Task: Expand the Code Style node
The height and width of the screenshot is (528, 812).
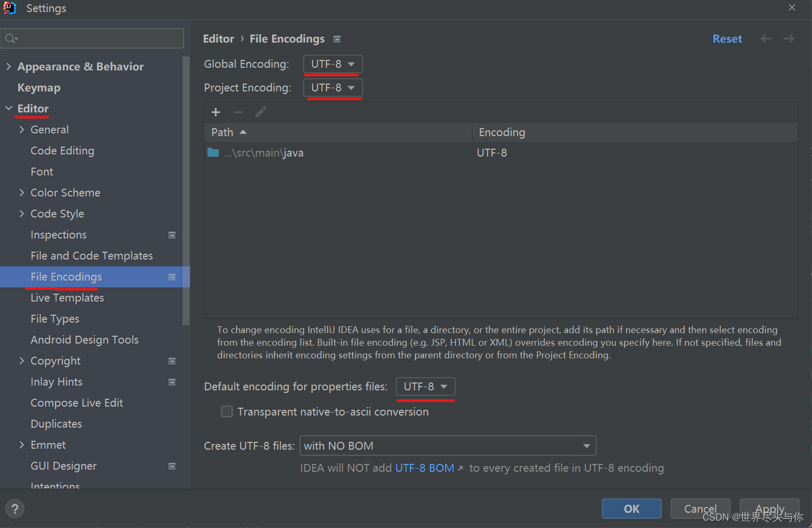Action: point(22,213)
